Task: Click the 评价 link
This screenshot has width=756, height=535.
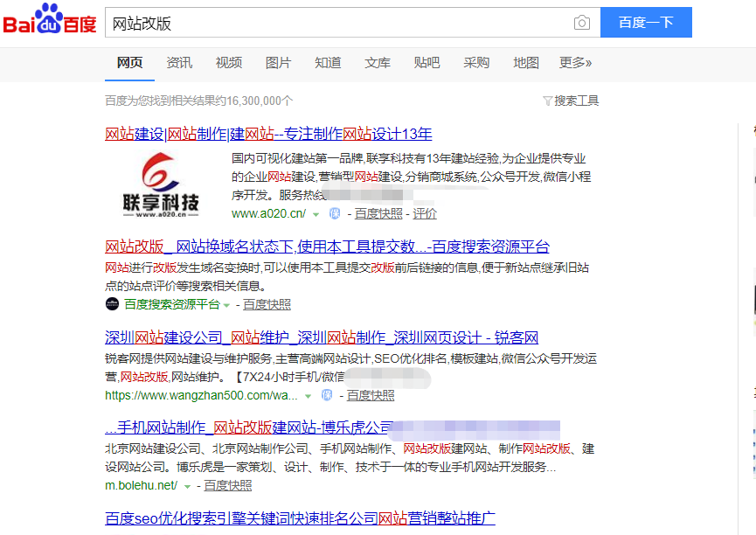Action: tap(425, 213)
